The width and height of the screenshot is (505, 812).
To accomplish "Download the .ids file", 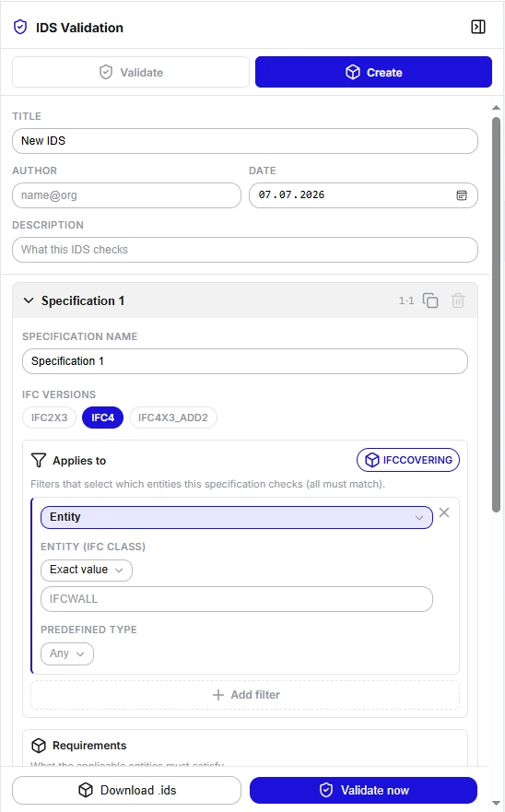I will [126, 790].
